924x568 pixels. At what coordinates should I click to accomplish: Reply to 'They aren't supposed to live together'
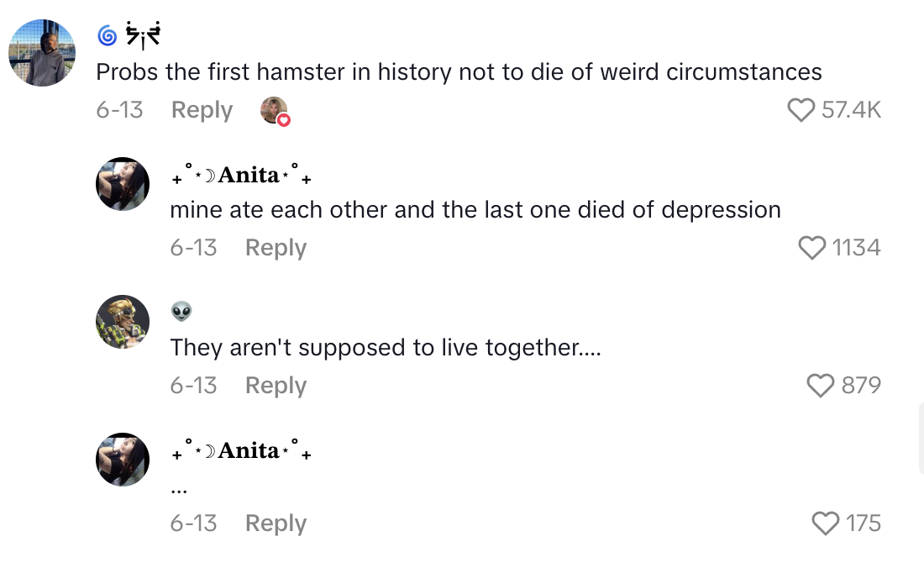click(x=276, y=385)
